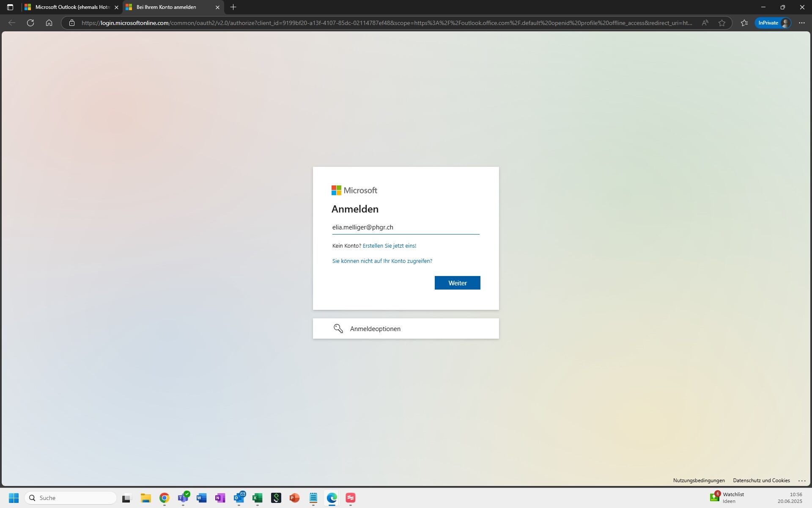Reload the page with the refresh icon
Image resolution: width=812 pixels, height=508 pixels.
click(30, 23)
